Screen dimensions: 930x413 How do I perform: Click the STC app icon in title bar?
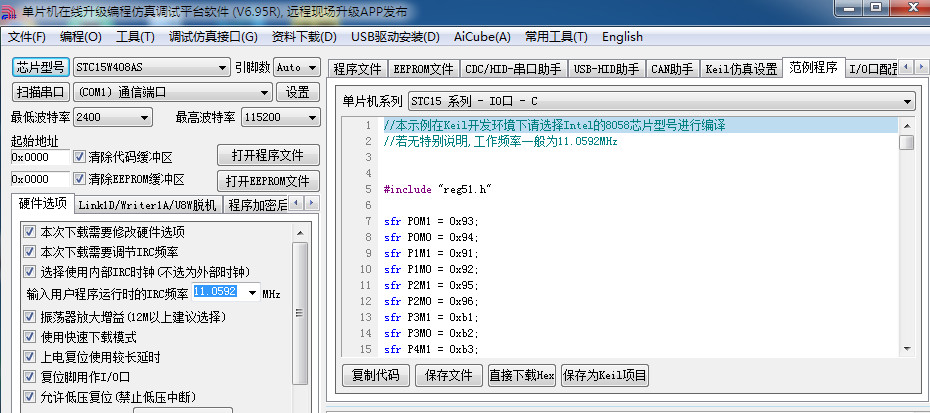(x=8, y=12)
